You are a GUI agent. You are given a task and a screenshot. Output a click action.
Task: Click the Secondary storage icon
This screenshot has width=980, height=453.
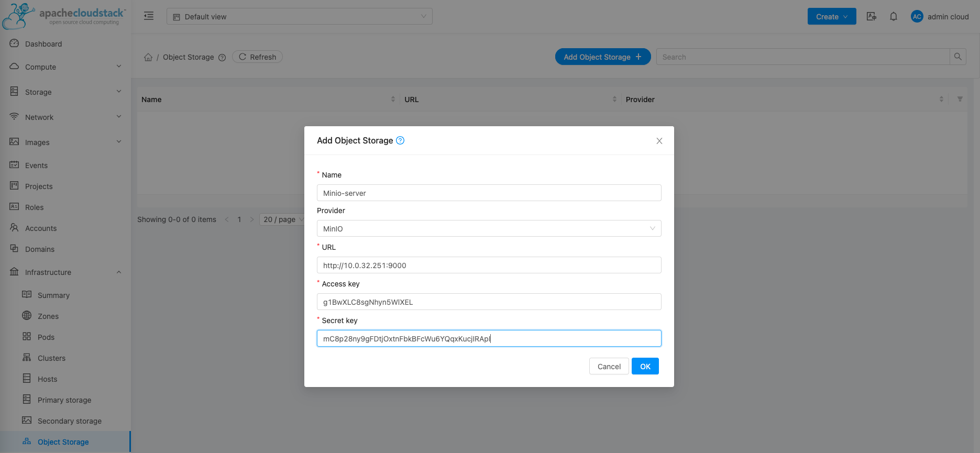(x=27, y=421)
